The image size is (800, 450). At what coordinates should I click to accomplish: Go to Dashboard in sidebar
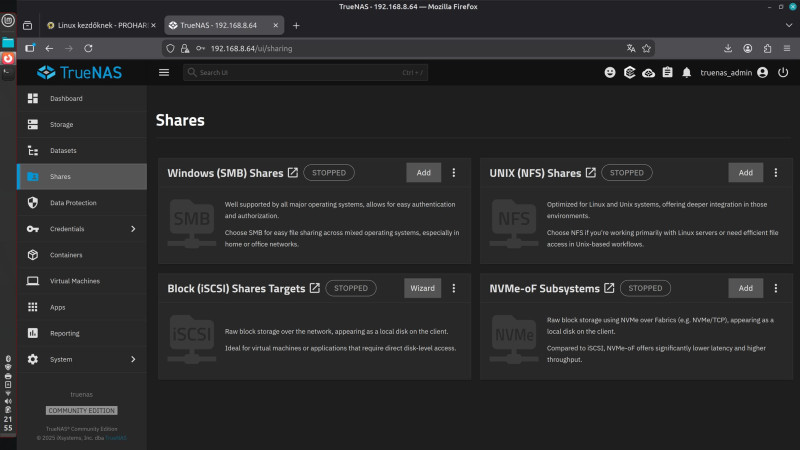82,98
